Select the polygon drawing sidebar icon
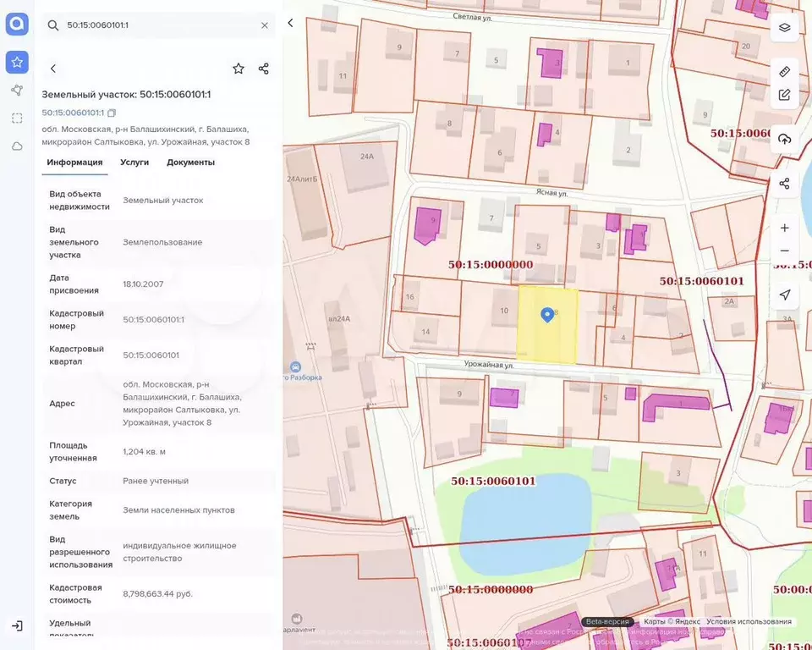The image size is (812, 650). (17, 91)
